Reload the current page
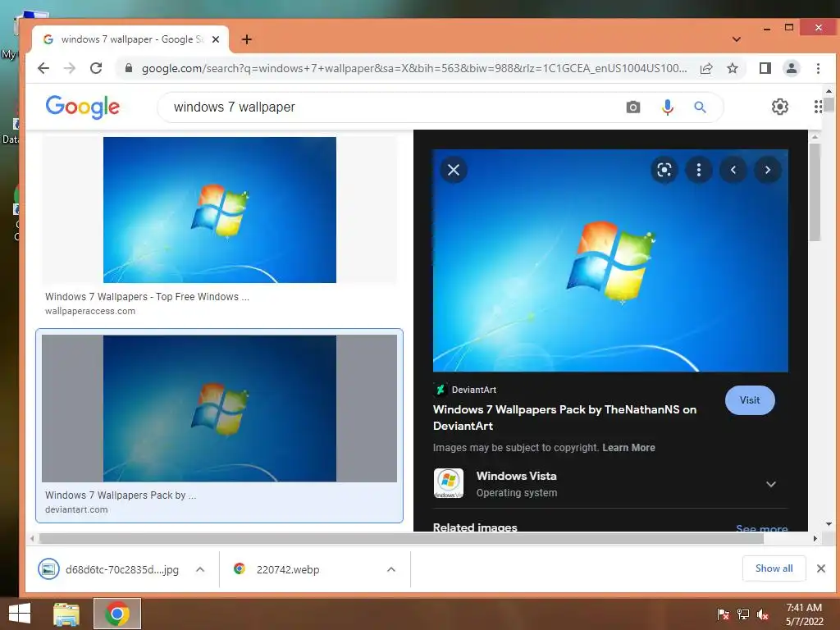840x630 pixels. pos(96,68)
